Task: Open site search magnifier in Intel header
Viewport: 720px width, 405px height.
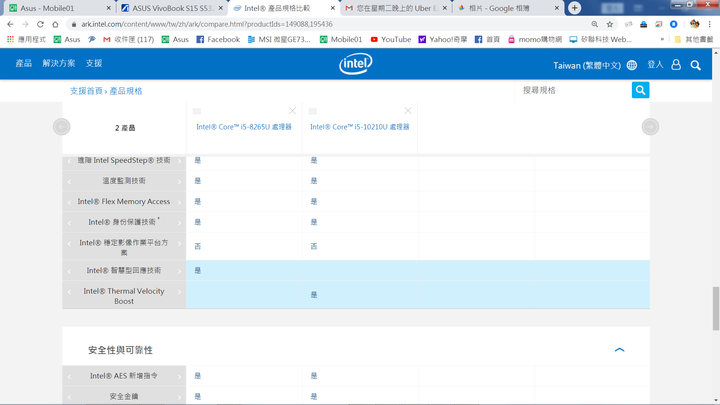Action: tap(696, 65)
